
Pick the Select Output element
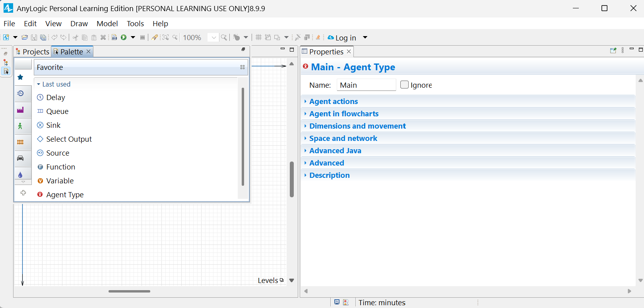coord(64,139)
